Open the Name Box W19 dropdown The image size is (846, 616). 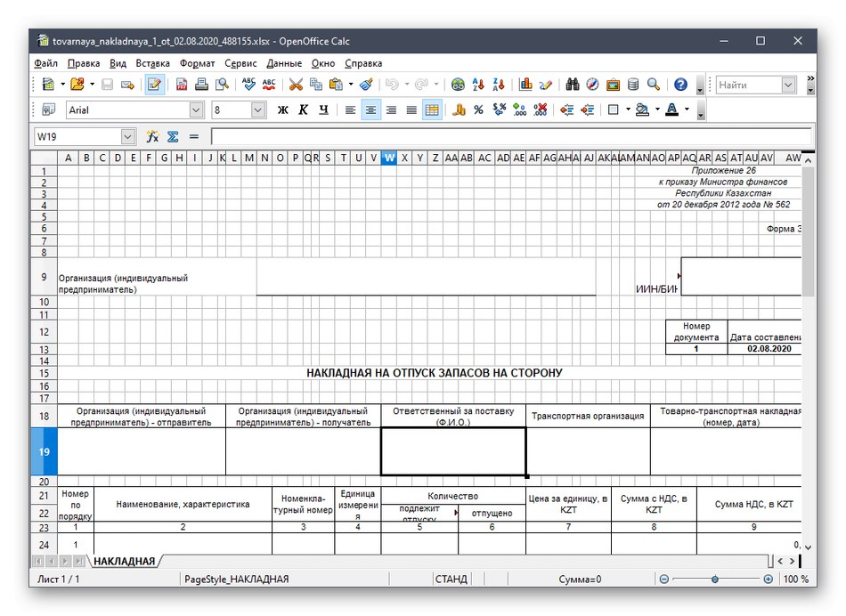(x=127, y=137)
